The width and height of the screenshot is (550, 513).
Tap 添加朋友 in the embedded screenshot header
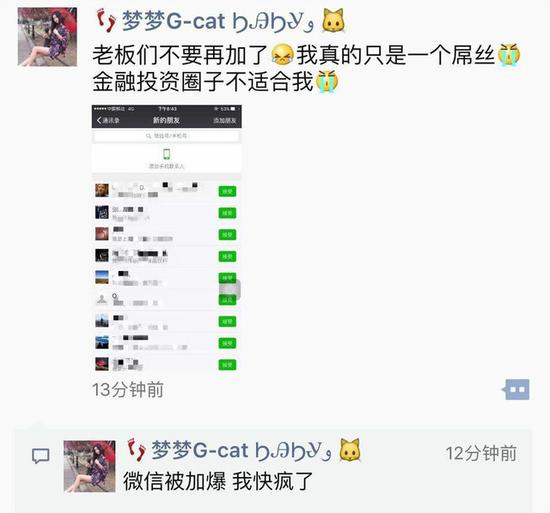pos(225,120)
